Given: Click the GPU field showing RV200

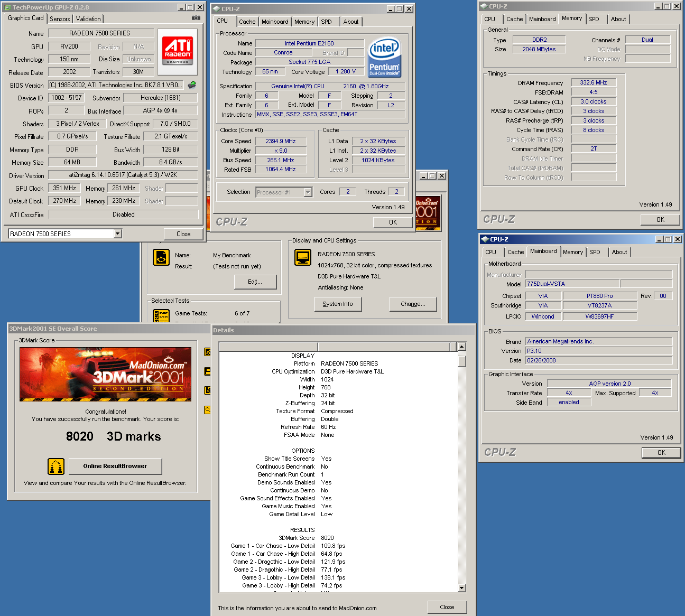Looking at the screenshot, I should point(69,46).
